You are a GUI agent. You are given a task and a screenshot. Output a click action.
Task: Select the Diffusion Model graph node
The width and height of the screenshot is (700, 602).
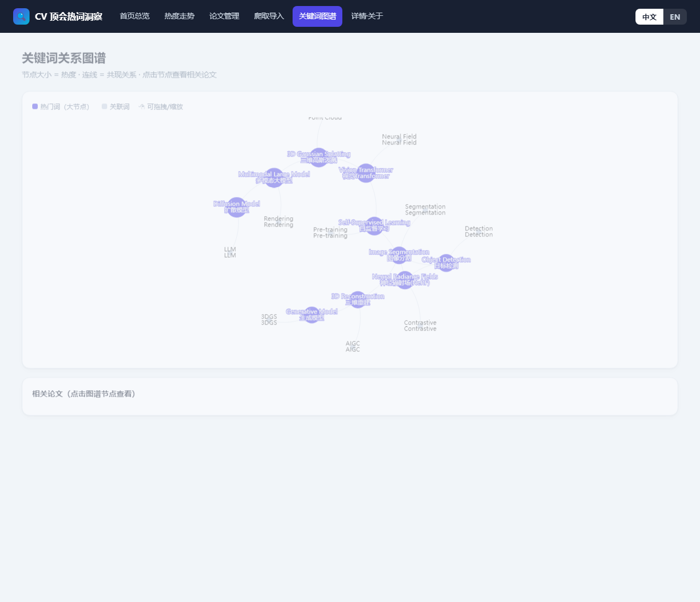[237, 207]
